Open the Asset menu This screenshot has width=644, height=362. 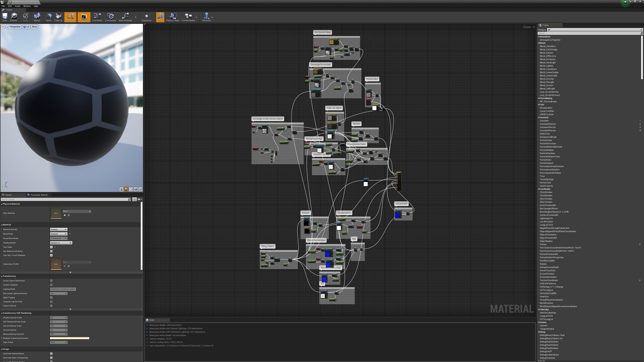coord(17,6)
